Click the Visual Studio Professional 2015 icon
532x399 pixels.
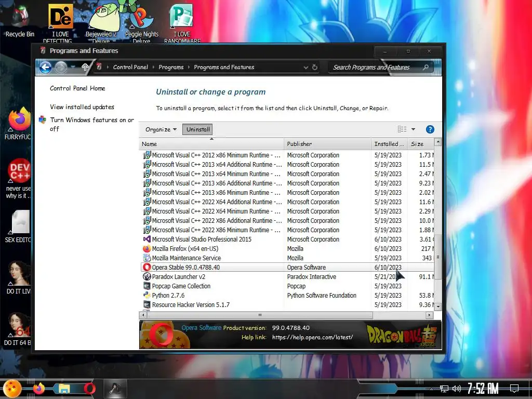coord(147,239)
